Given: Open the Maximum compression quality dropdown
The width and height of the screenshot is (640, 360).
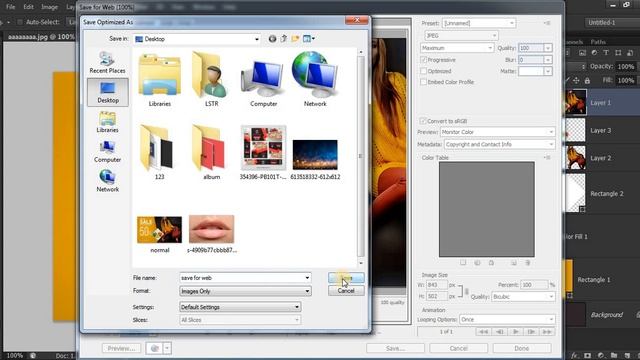Looking at the screenshot, I should pyautogui.click(x=457, y=48).
